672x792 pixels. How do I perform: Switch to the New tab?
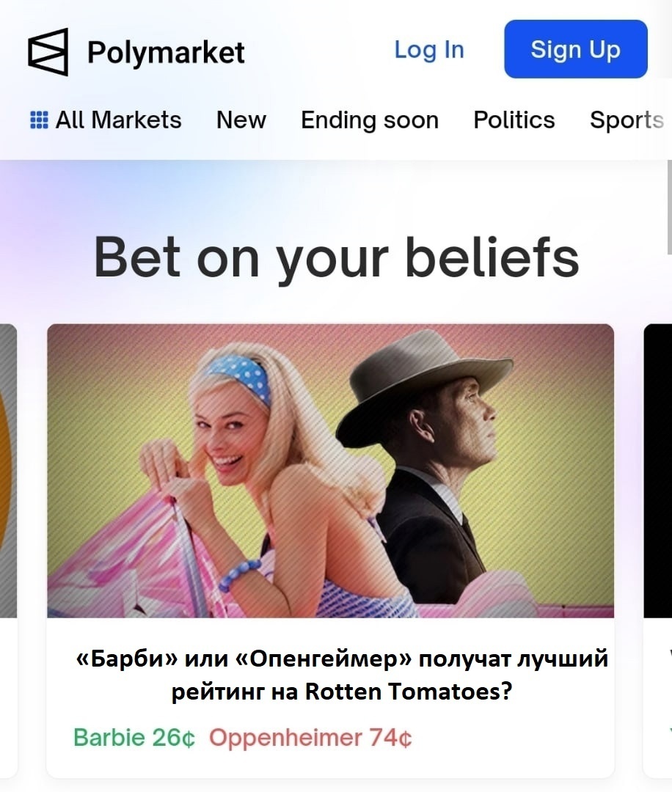click(241, 120)
